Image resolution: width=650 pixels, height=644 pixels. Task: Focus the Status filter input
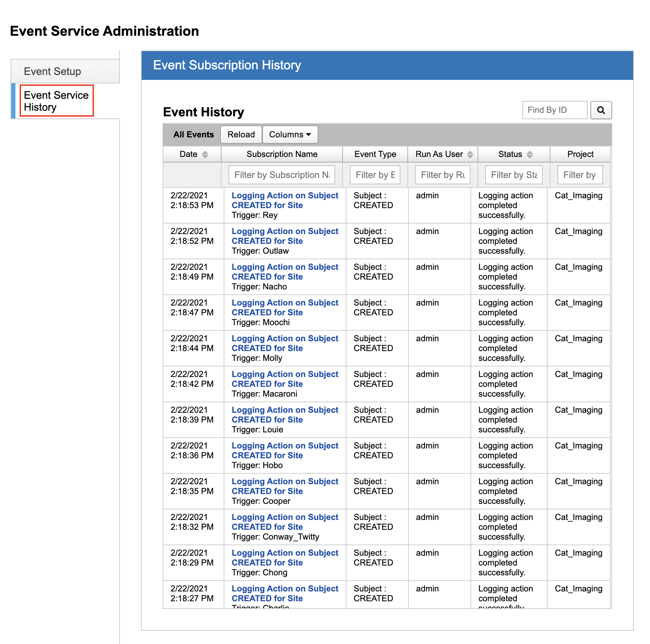(x=514, y=175)
